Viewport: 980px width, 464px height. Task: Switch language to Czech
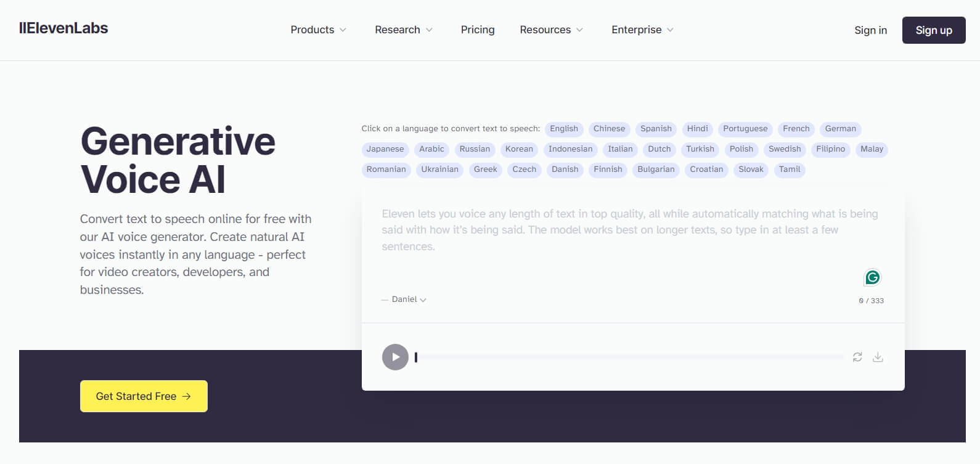(525, 169)
